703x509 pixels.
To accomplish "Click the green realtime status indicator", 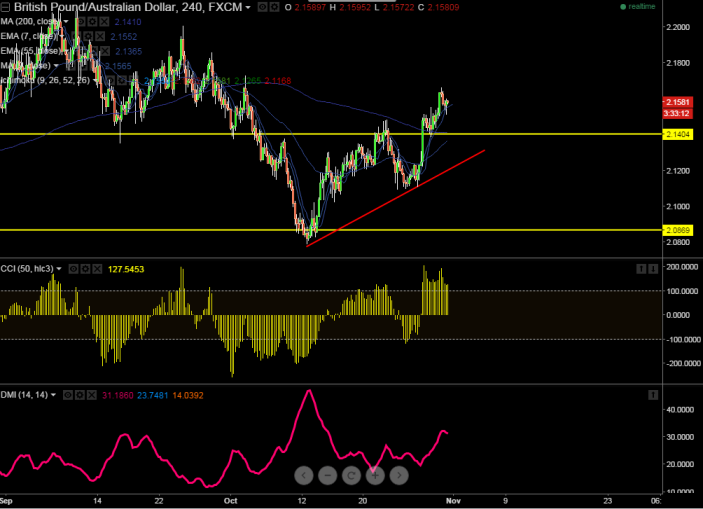I will tap(638, 7).
